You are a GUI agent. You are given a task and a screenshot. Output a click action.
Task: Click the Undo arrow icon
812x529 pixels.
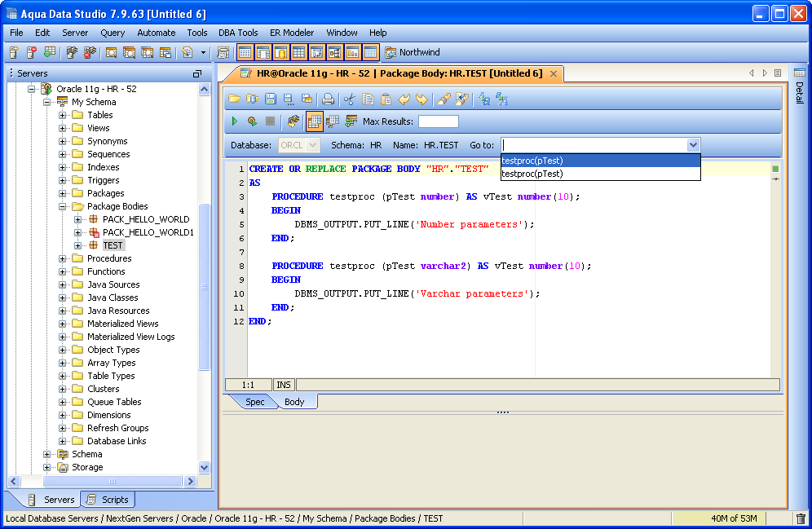point(404,99)
